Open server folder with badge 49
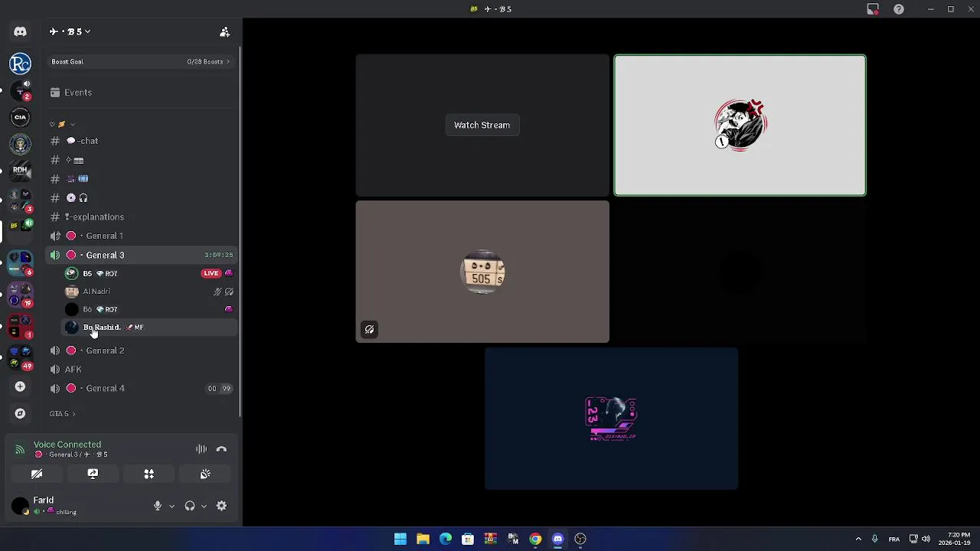This screenshot has height=551, width=980. (x=20, y=357)
